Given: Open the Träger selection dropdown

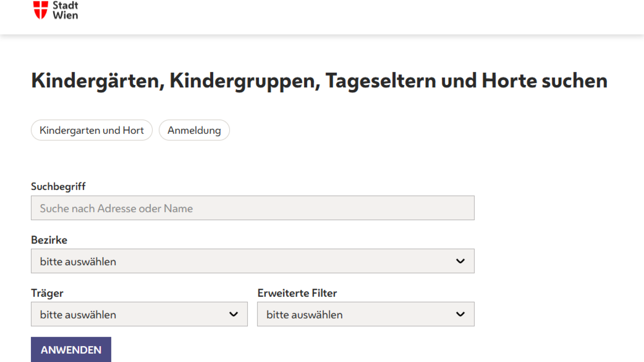Looking at the screenshot, I should pyautogui.click(x=139, y=314).
